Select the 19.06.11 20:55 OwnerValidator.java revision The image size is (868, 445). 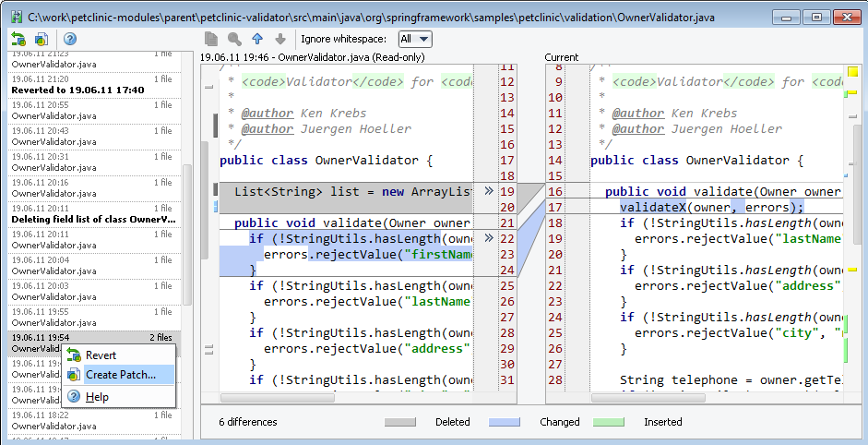(x=94, y=110)
